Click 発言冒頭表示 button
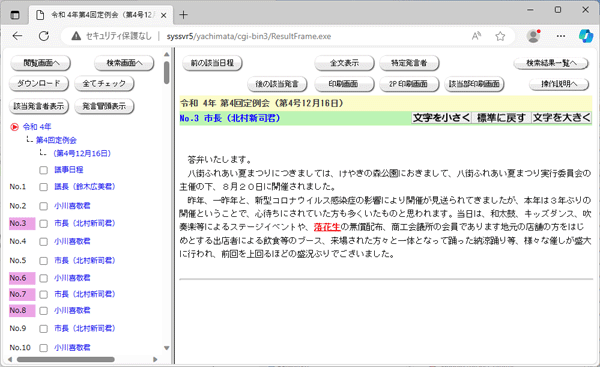Viewport: 600px width, 367px height. click(x=104, y=106)
